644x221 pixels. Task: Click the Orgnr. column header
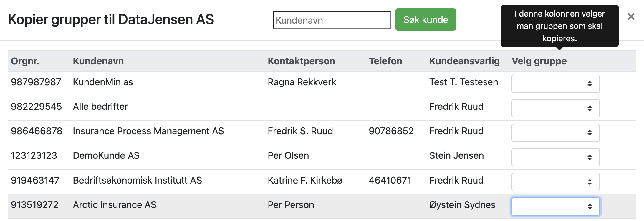pyautogui.click(x=25, y=61)
